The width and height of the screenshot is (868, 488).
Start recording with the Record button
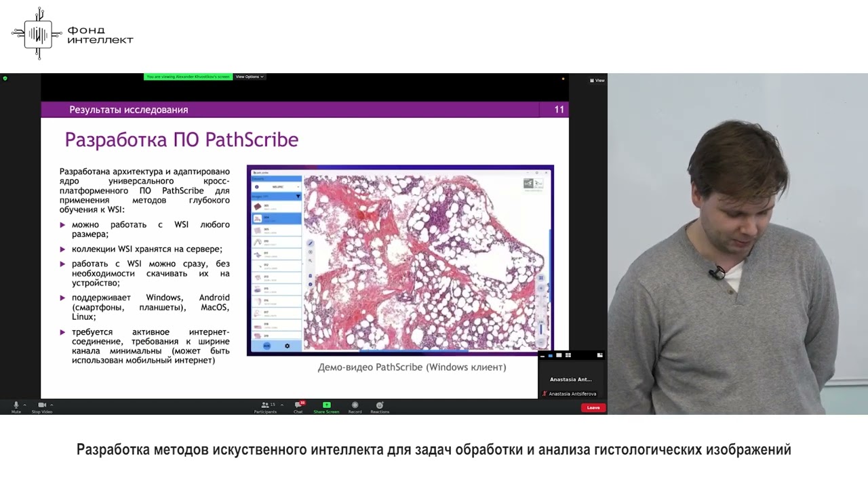point(355,407)
